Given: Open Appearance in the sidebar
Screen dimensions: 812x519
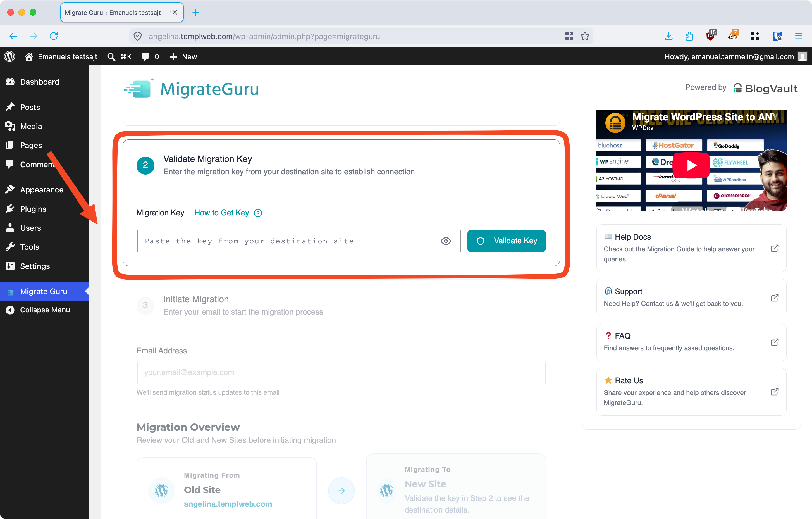Looking at the screenshot, I should point(44,190).
